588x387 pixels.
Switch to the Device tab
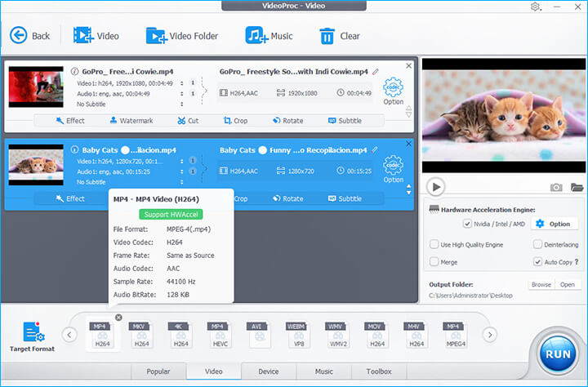pos(268,371)
